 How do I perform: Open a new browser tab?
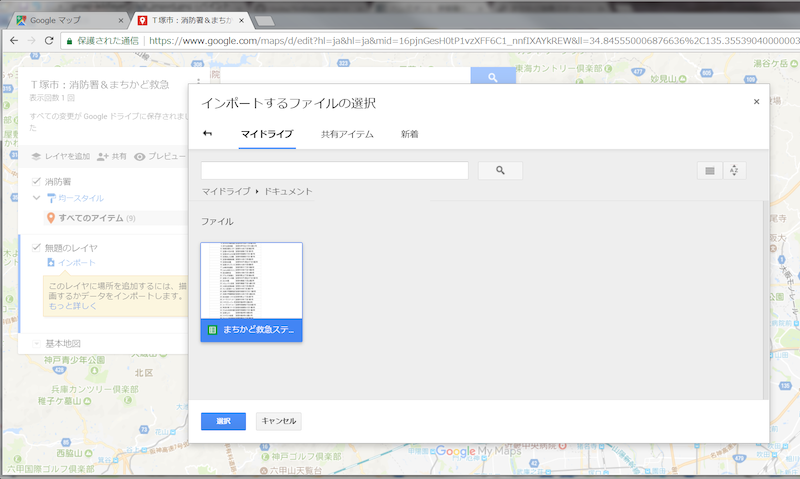coord(264,21)
